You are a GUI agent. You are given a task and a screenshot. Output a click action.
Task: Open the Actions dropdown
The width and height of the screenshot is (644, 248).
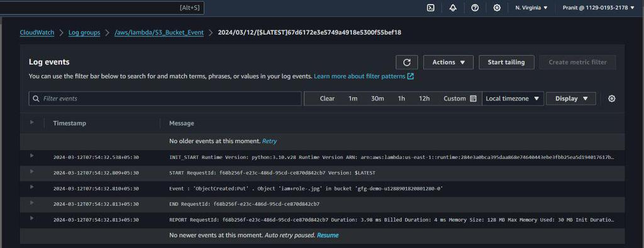point(448,62)
